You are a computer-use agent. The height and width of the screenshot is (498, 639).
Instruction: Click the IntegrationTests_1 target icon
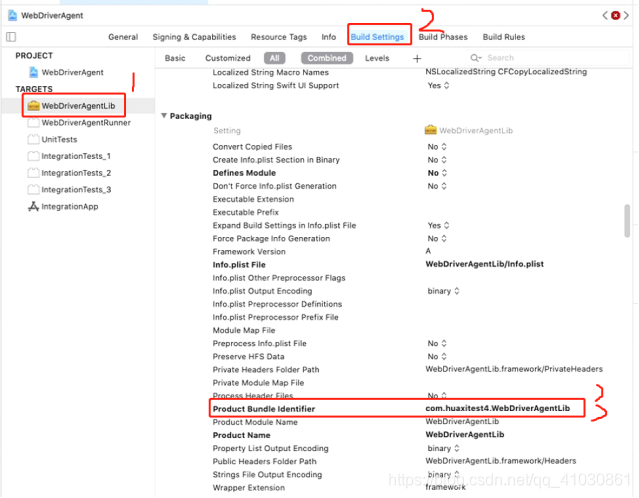[x=33, y=156]
